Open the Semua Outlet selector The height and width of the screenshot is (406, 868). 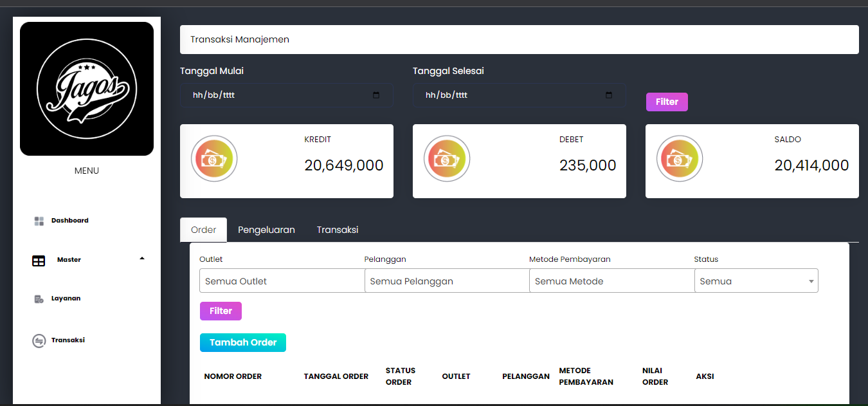[x=282, y=281]
